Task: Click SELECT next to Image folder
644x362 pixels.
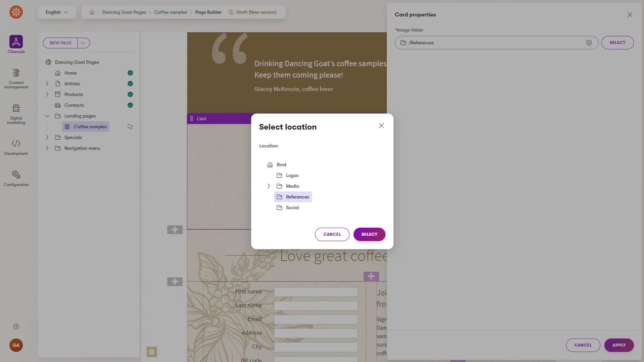Action: coord(617,43)
